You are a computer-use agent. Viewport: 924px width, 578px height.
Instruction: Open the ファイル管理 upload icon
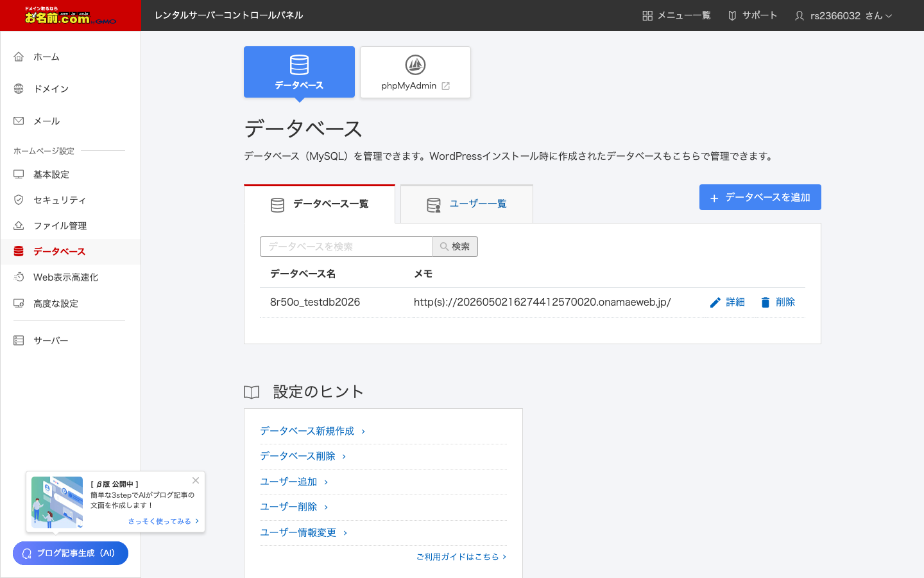tap(19, 225)
